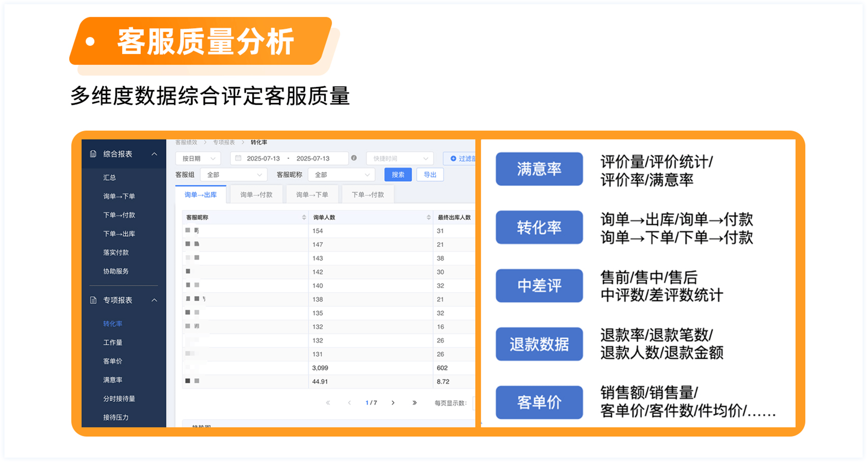Image resolution: width=868 pixels, height=463 pixels.
Task: Go to next page arrow
Action: 393,403
